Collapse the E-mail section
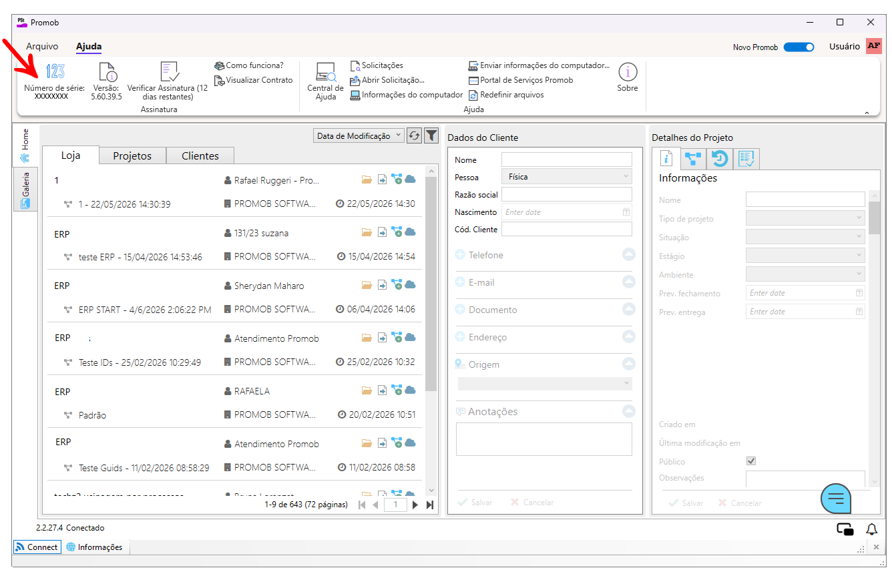Screen dimensions: 892x588 628,282
